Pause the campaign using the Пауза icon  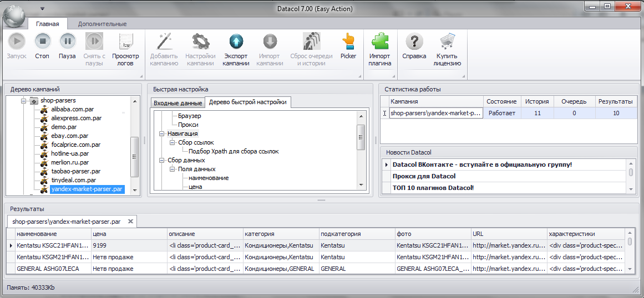coord(67,42)
